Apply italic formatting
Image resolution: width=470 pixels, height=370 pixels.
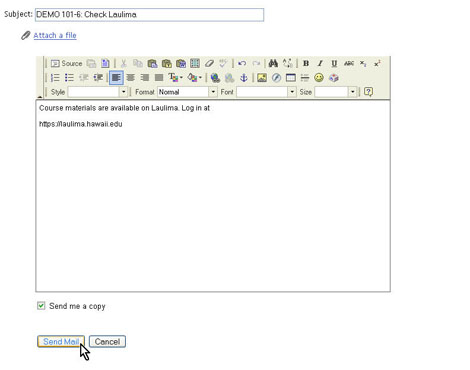tap(320, 63)
